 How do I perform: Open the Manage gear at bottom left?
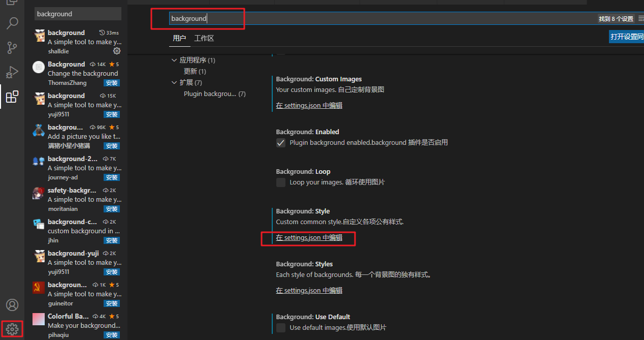tap(12, 328)
